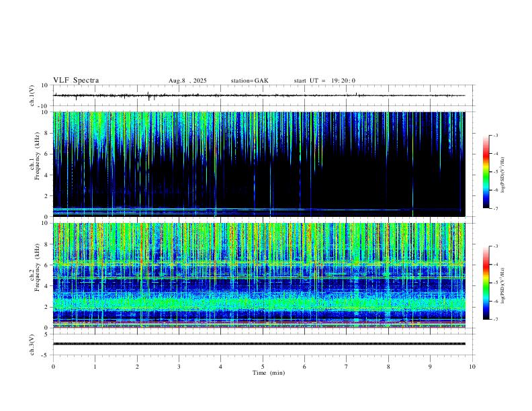The height and width of the screenshot is (411, 532).
Task: Click the date "Aug.8 , 2025"
Action: (x=187, y=81)
